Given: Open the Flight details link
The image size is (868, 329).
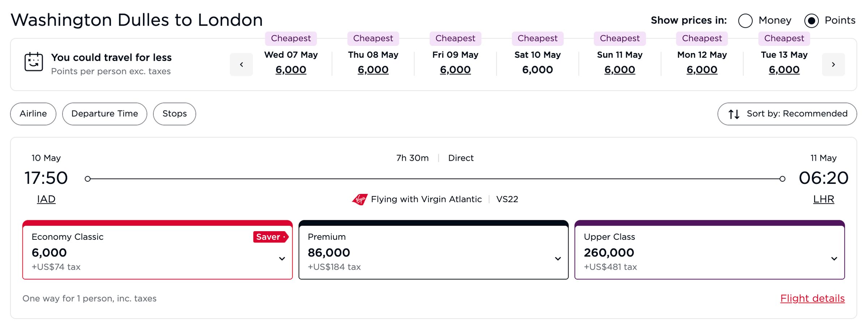Looking at the screenshot, I should coord(812,298).
